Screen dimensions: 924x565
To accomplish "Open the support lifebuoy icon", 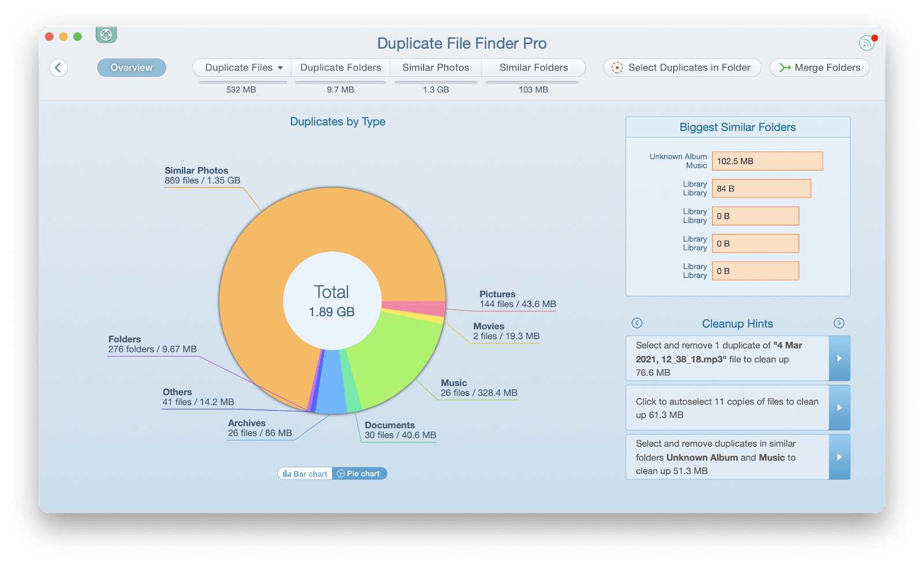I will click(x=106, y=35).
